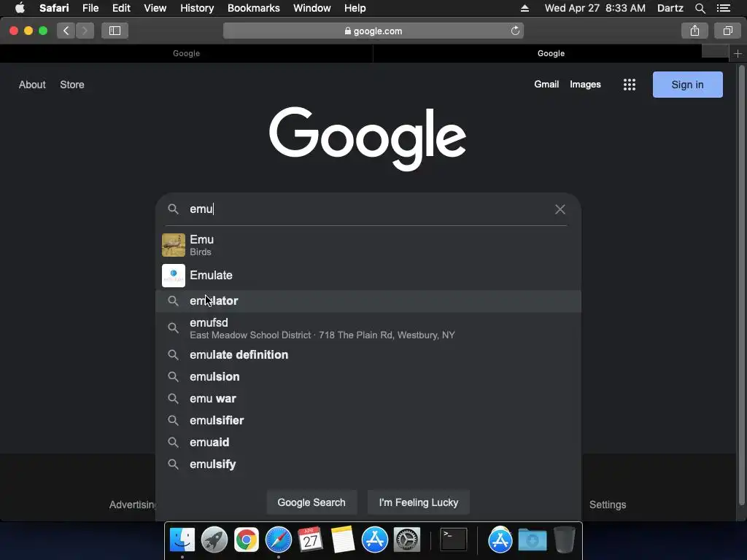Open Launchpad rocket icon in Dock
747x560 pixels.
pyautogui.click(x=214, y=540)
